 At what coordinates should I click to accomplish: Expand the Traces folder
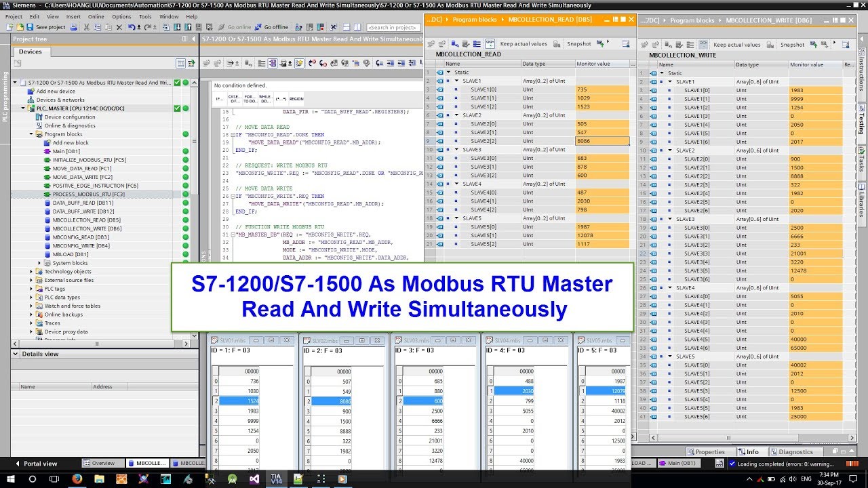pos(31,323)
